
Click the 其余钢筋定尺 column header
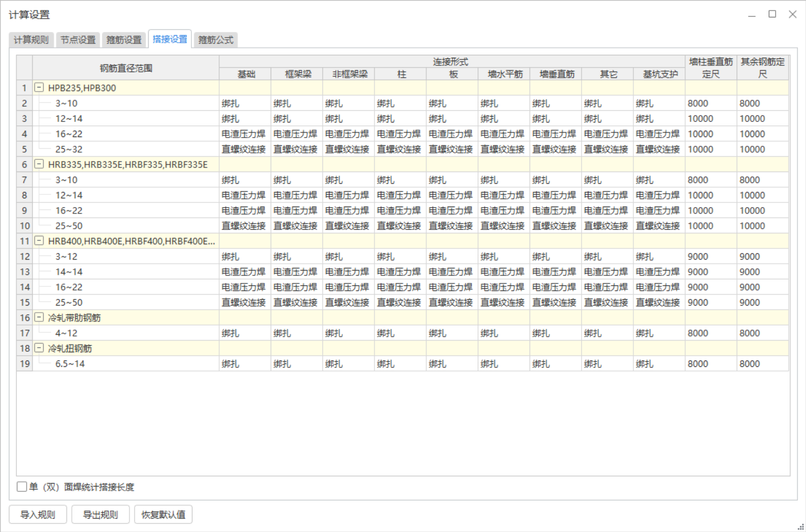coord(763,68)
